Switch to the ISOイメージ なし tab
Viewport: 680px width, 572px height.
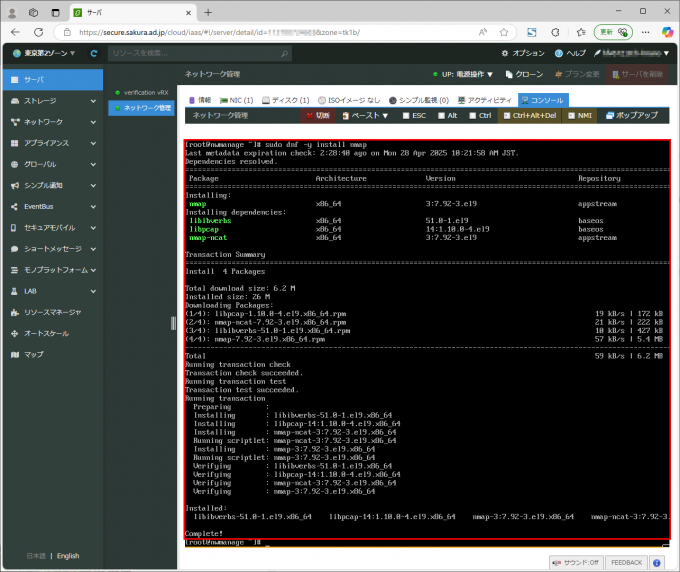349,100
